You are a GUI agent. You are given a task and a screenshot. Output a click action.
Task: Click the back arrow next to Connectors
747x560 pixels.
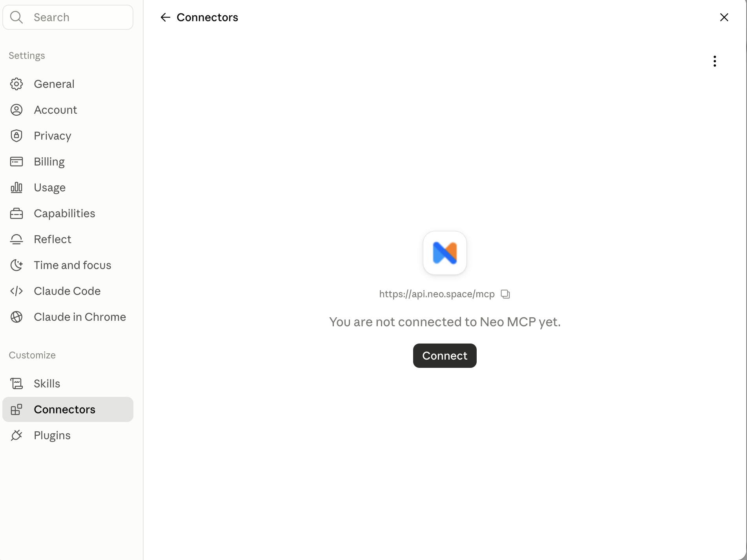point(165,17)
